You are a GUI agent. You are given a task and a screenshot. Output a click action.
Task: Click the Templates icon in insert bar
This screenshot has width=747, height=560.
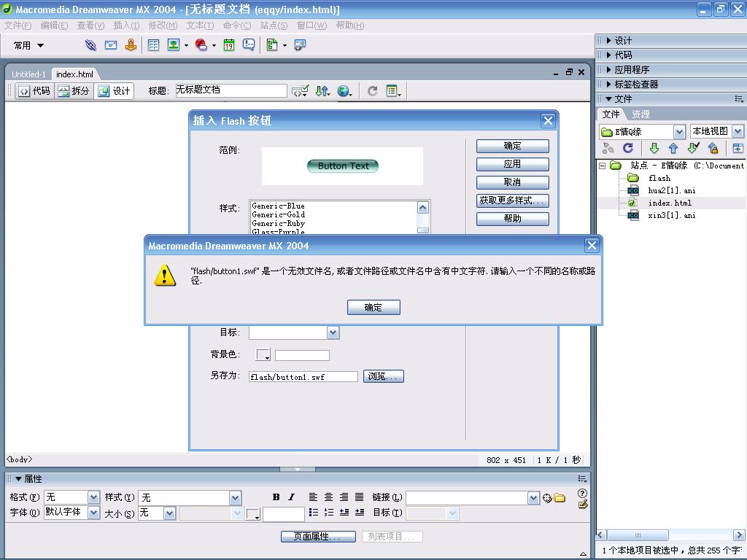click(x=272, y=45)
